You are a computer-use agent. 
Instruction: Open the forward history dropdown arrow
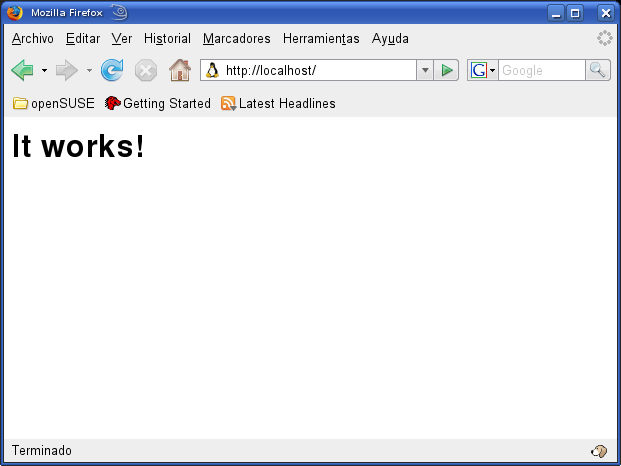pos(89,70)
